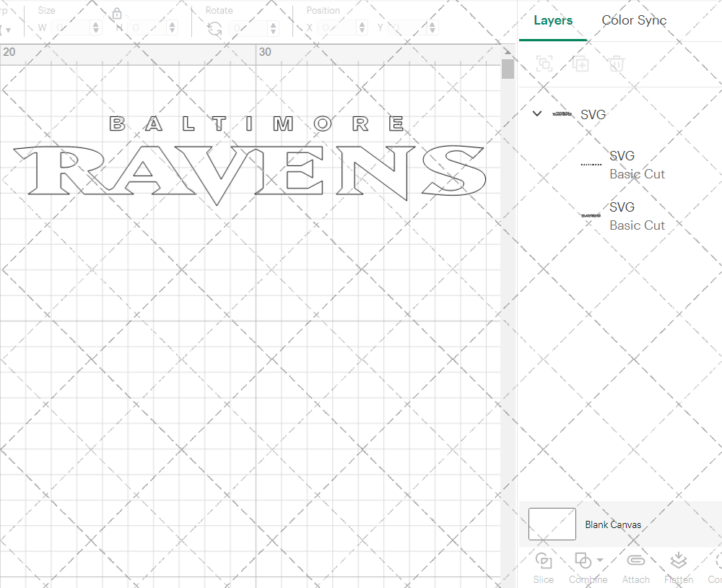This screenshot has width=722, height=588.
Task: Click the Delete layer trash icon
Action: coord(617,64)
